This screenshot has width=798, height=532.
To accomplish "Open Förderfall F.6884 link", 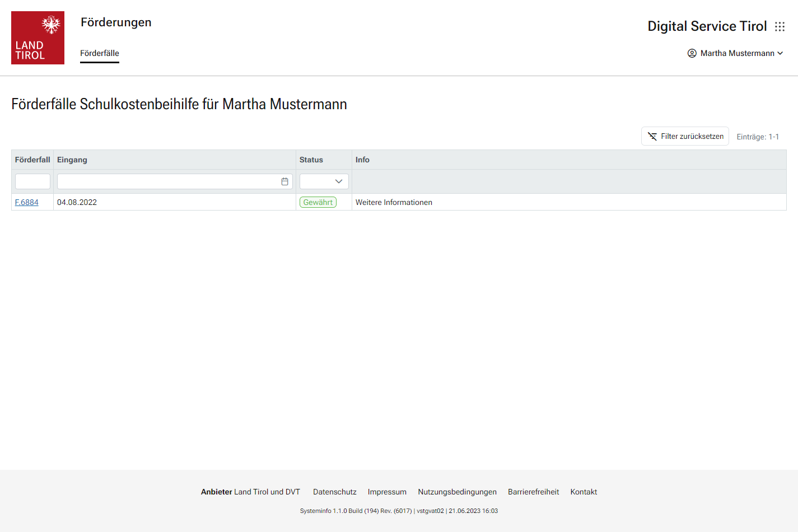I will click(27, 202).
